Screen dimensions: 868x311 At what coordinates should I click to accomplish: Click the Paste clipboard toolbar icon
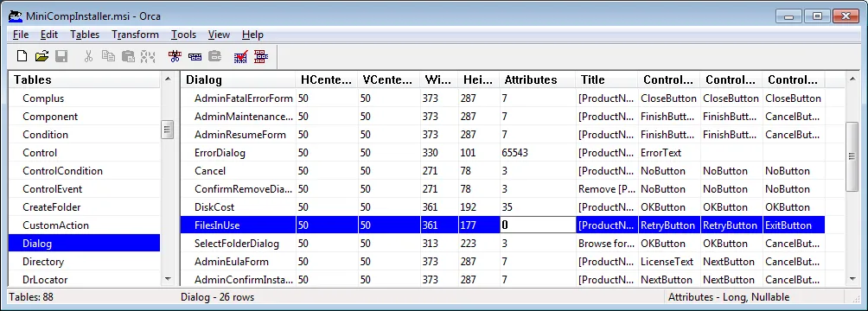coord(128,56)
